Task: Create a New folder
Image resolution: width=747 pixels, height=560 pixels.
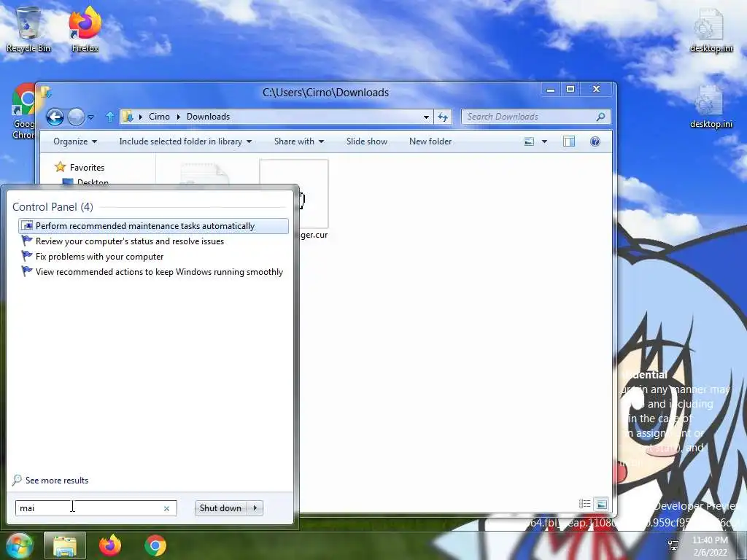Action: click(x=430, y=141)
